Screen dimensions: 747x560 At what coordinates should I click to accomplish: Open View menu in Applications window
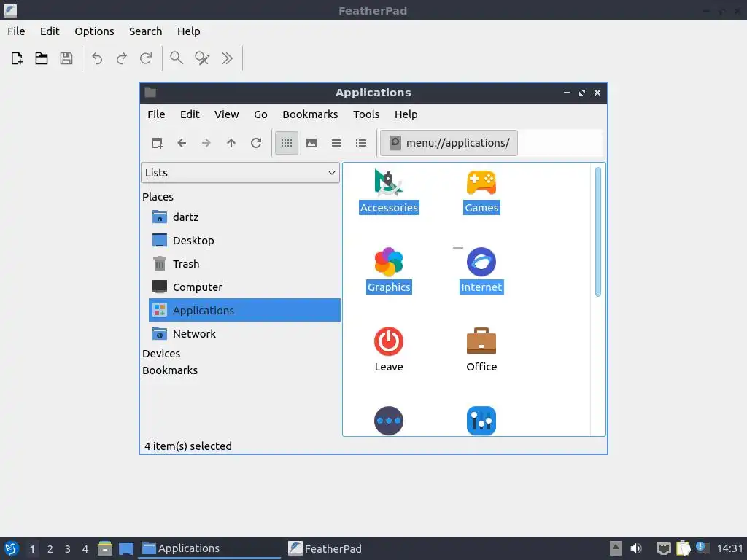226,114
